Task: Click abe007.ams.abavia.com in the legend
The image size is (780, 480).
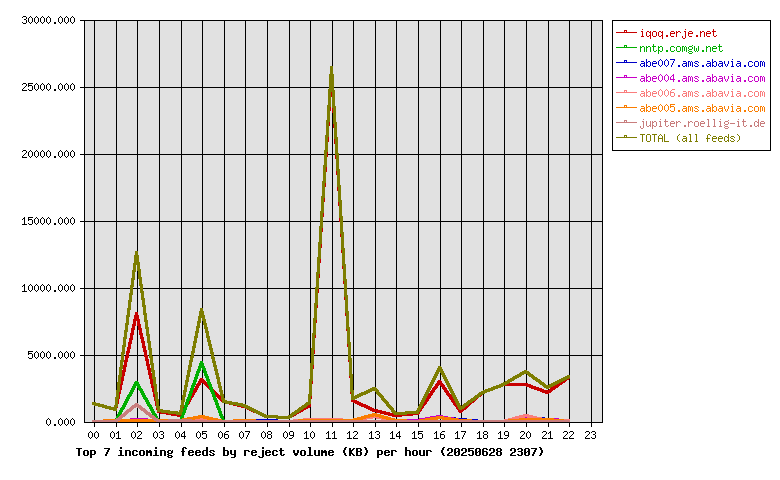Action: click(702, 63)
